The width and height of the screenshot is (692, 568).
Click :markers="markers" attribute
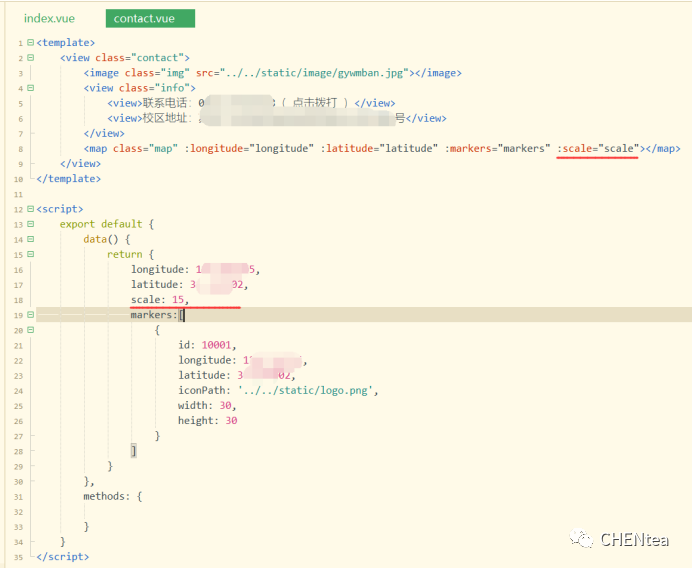[497, 149]
